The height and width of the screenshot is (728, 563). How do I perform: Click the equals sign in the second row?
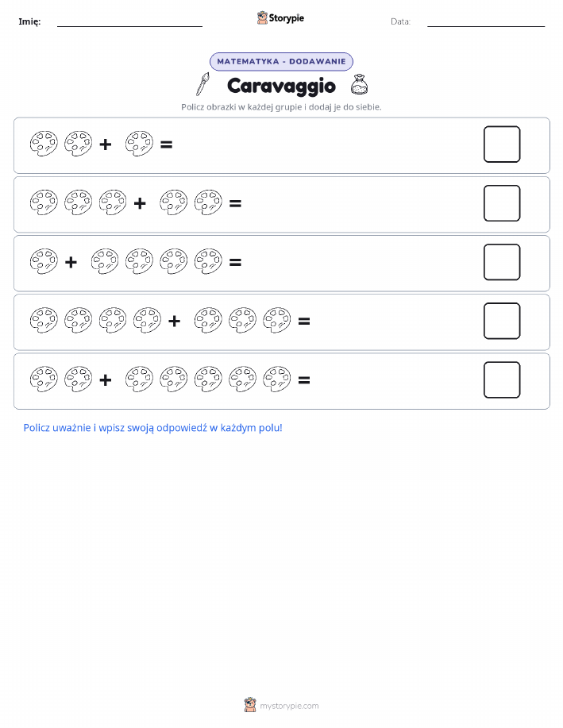[235, 203]
